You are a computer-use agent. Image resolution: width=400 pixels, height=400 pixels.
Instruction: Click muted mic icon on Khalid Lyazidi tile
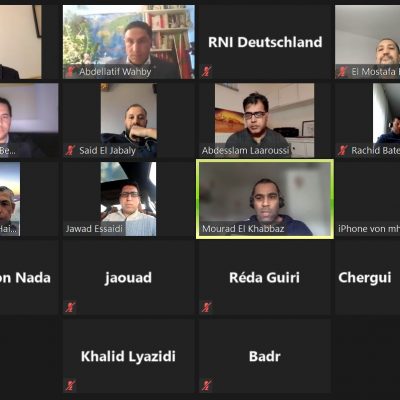coord(70,386)
